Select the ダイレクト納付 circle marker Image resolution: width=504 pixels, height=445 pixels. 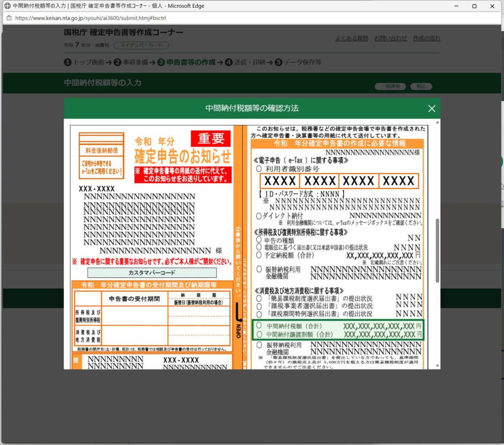tap(259, 216)
